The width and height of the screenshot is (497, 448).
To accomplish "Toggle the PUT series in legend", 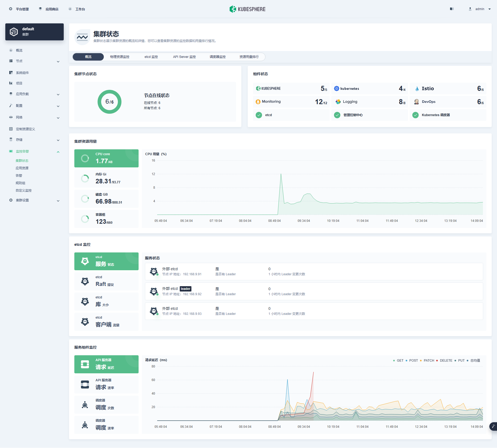I will [x=460, y=361].
